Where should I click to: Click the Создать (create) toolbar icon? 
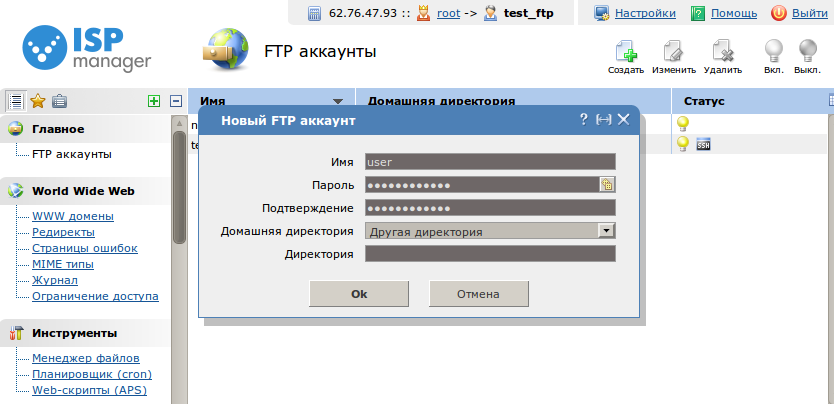tap(626, 52)
